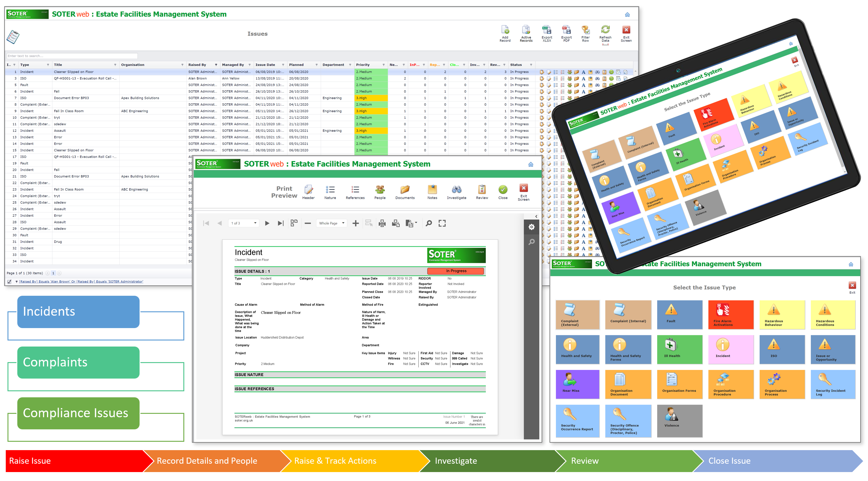Select the Ill Health tile

click(680, 349)
